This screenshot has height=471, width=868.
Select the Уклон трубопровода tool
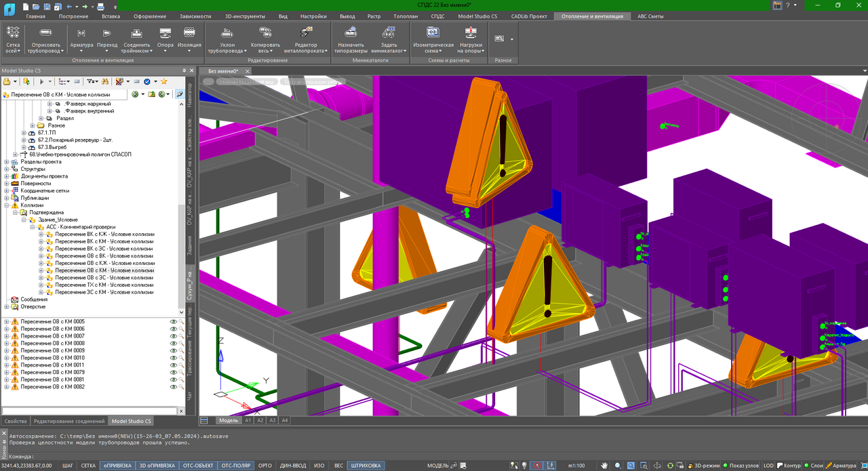coord(227,39)
